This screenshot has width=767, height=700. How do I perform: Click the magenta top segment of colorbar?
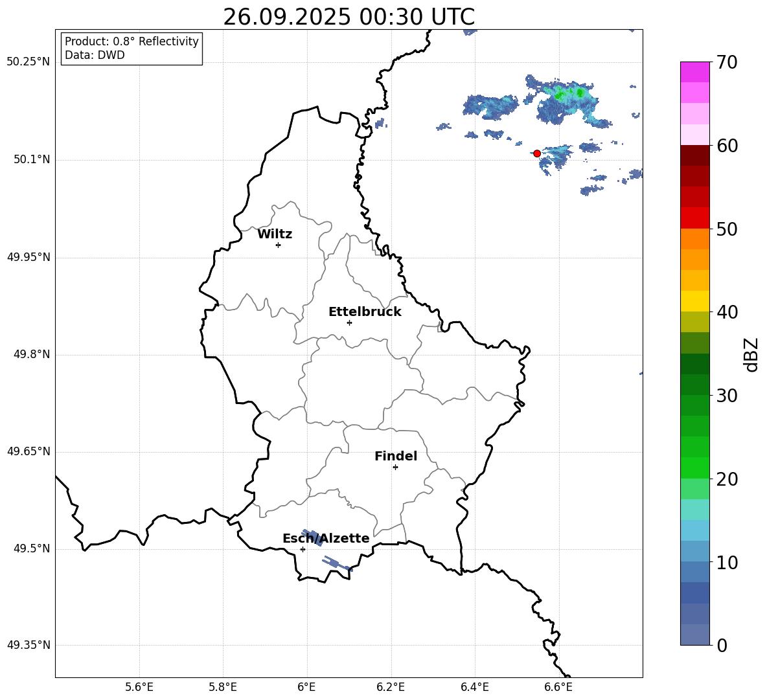[x=694, y=72]
